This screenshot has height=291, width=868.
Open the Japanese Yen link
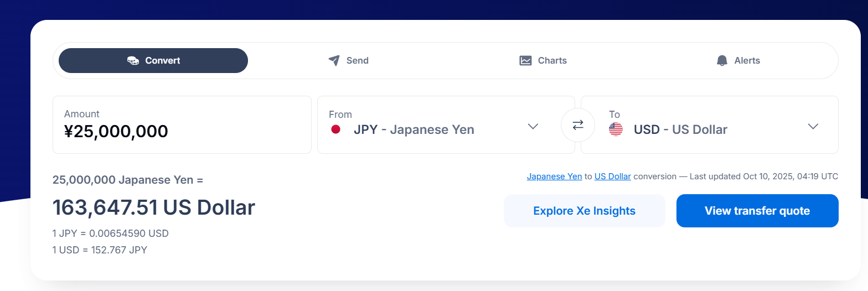pos(554,176)
